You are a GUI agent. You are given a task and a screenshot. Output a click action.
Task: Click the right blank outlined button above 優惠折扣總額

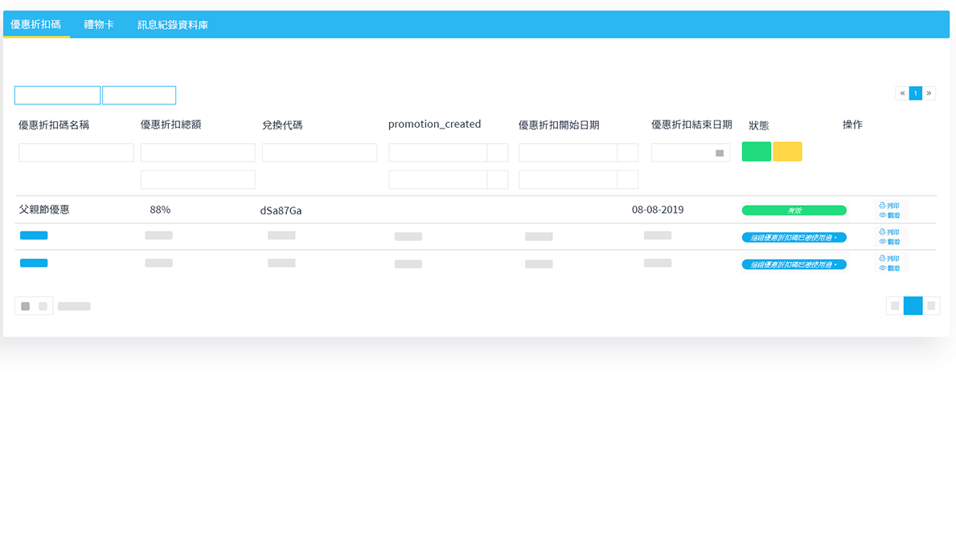(139, 95)
